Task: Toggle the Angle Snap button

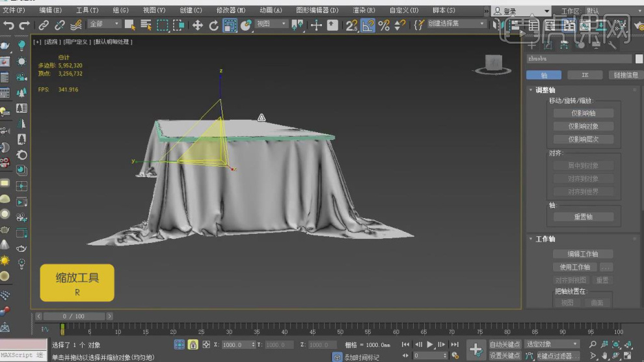Action: coord(368,25)
